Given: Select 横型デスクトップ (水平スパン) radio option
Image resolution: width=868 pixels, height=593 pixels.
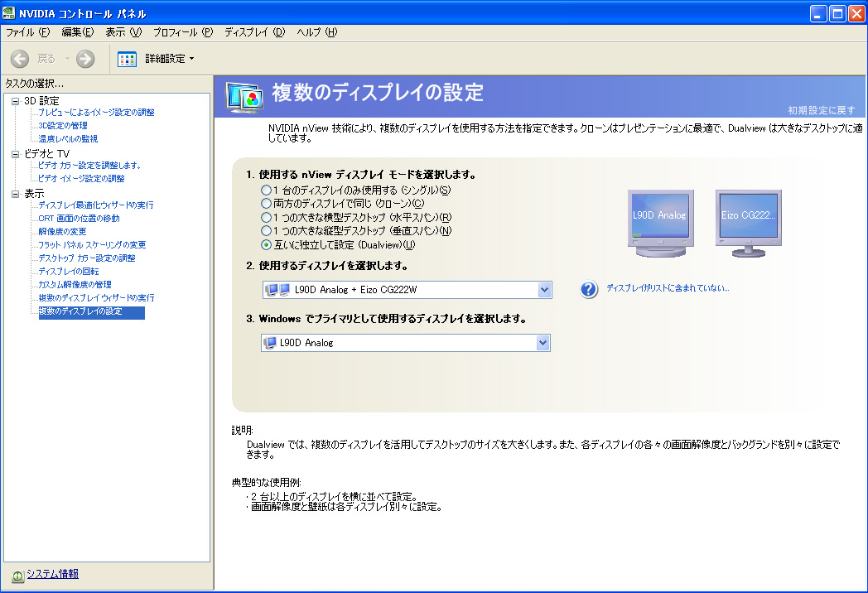Looking at the screenshot, I should (x=266, y=217).
